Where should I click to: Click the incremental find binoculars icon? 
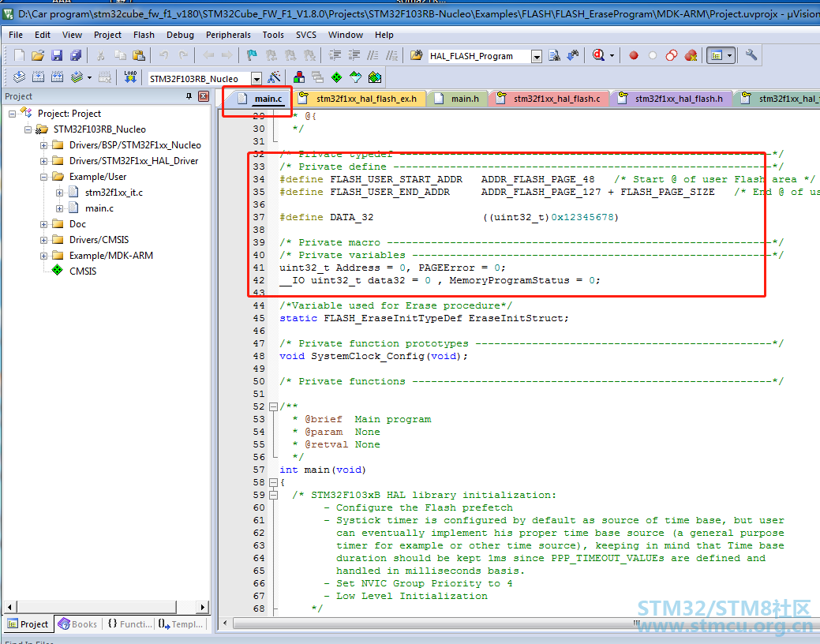coord(573,55)
